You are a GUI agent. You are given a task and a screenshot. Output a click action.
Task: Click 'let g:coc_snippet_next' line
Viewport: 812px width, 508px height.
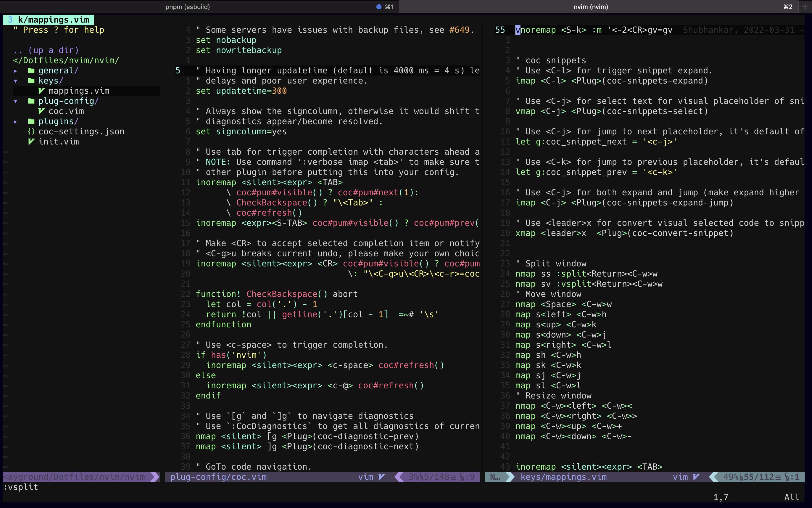[596, 141]
